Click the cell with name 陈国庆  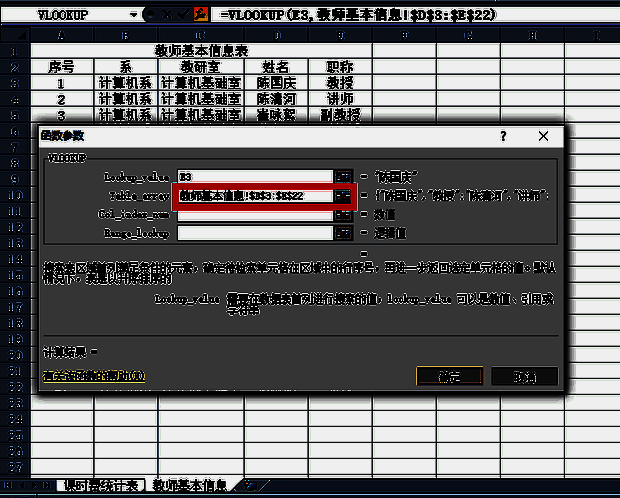click(276, 83)
